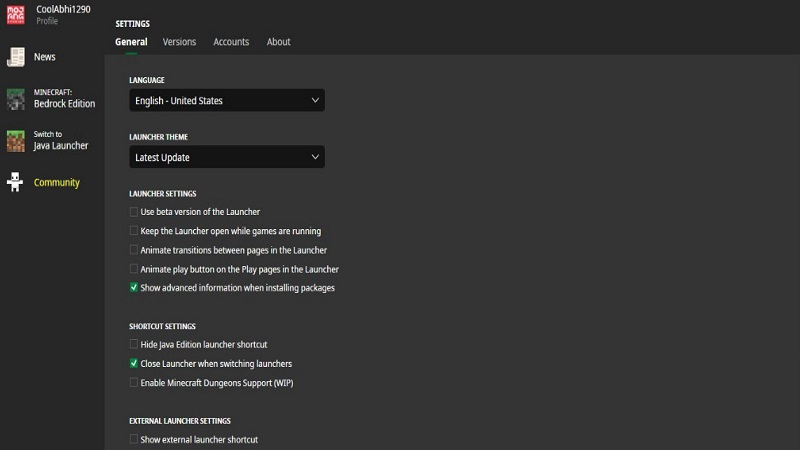Switch to the Accounts tab
The width and height of the screenshot is (800, 450).
(x=231, y=42)
